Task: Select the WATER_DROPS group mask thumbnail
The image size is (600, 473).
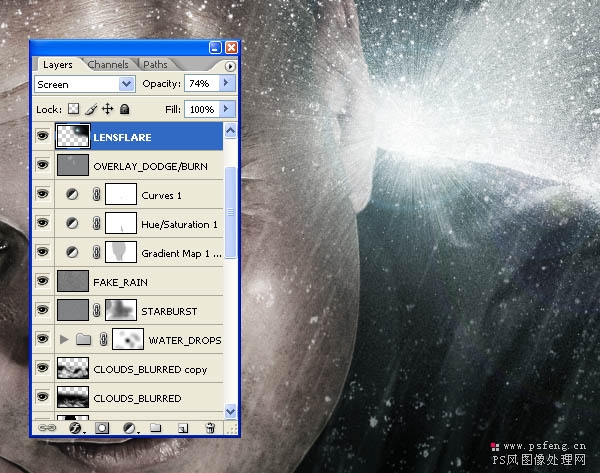Action: [x=128, y=339]
